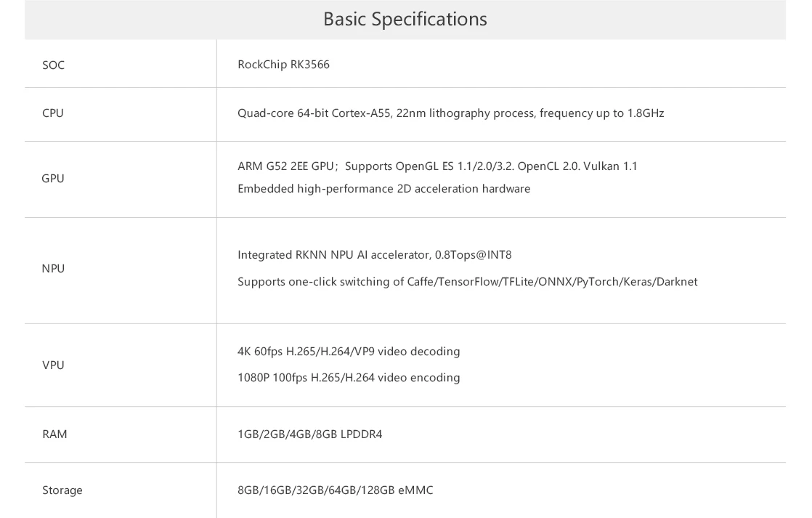Screen dimensions: 812x518
Task: Click the ARM G52 2EE GPU line
Action: [x=437, y=166]
